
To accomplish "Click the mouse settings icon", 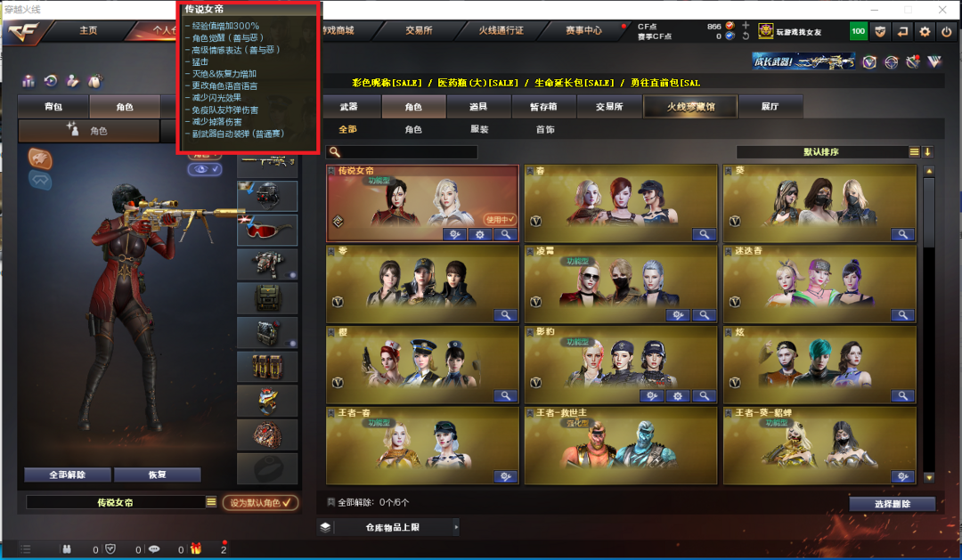I will pos(94,81).
